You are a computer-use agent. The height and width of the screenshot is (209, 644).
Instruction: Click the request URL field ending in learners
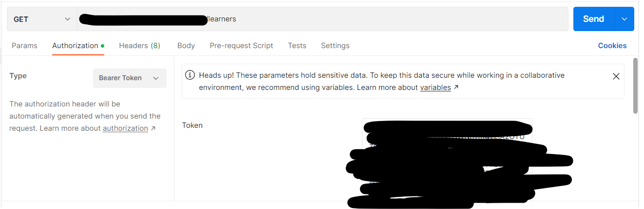pos(322,19)
